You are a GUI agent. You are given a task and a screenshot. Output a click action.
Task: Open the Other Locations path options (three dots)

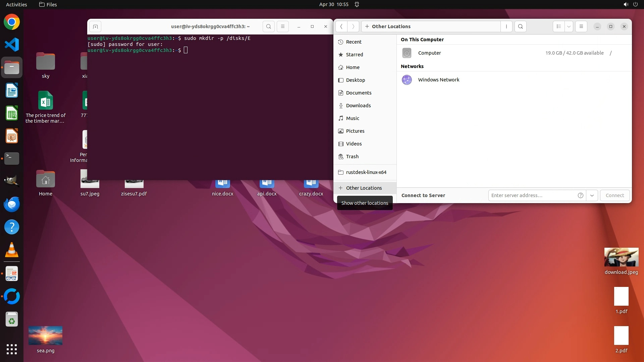tap(506, 26)
